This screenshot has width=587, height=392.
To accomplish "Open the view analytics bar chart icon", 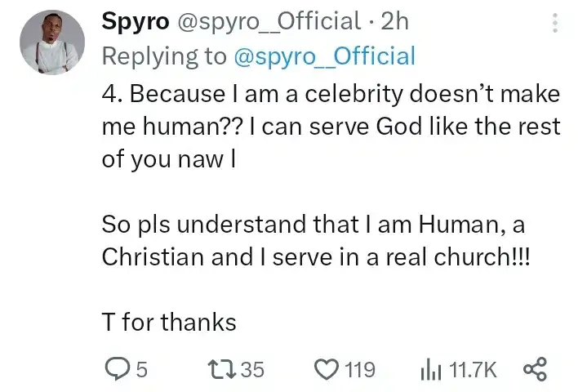I will 430,369.
